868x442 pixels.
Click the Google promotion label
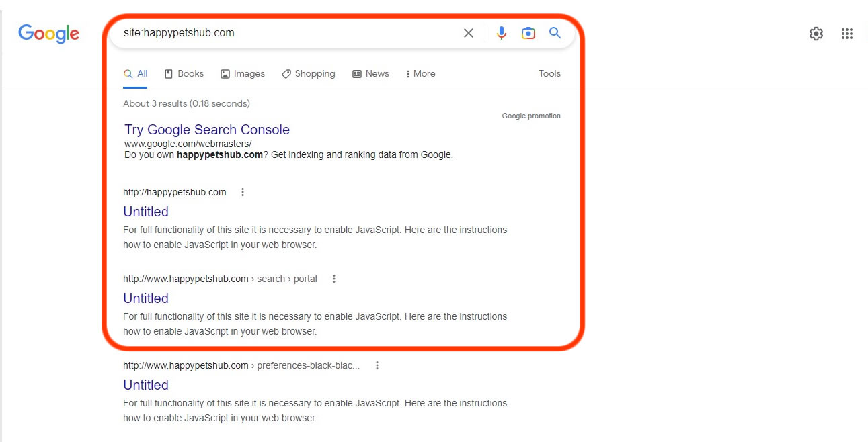tap(531, 116)
